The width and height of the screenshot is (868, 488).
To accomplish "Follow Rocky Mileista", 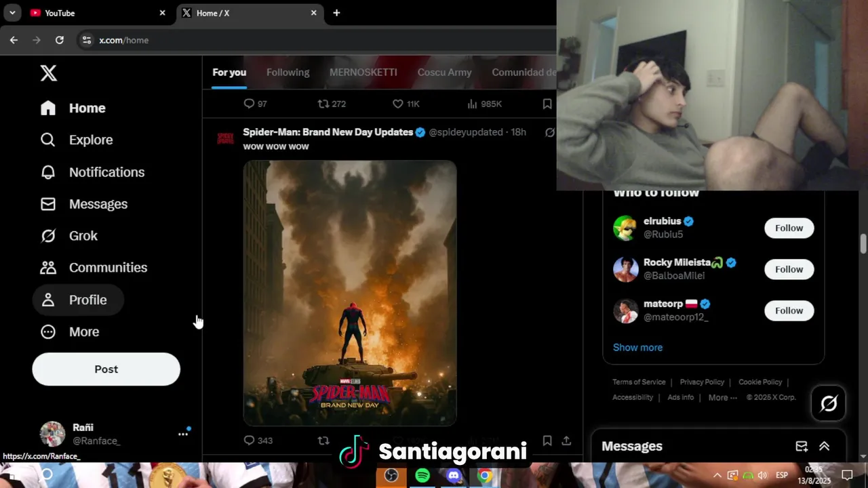I will pyautogui.click(x=789, y=269).
